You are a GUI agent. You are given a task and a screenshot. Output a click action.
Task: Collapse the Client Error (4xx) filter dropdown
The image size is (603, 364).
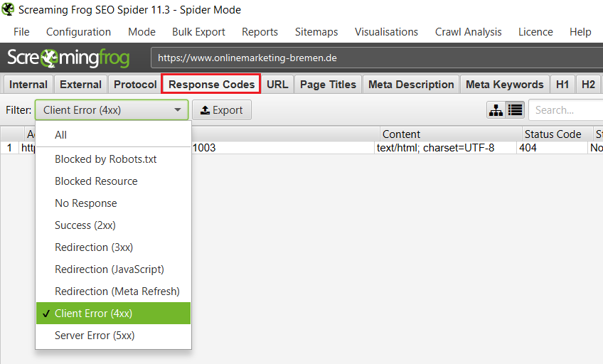(x=112, y=110)
